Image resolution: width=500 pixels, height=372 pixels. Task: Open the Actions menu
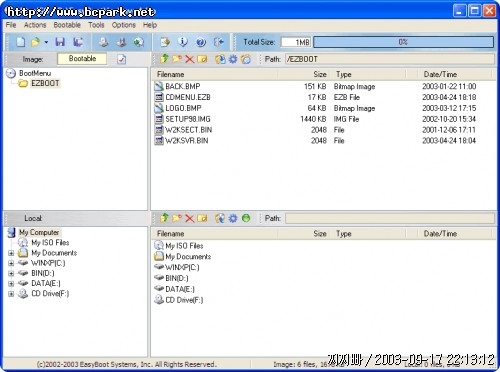tap(35, 25)
